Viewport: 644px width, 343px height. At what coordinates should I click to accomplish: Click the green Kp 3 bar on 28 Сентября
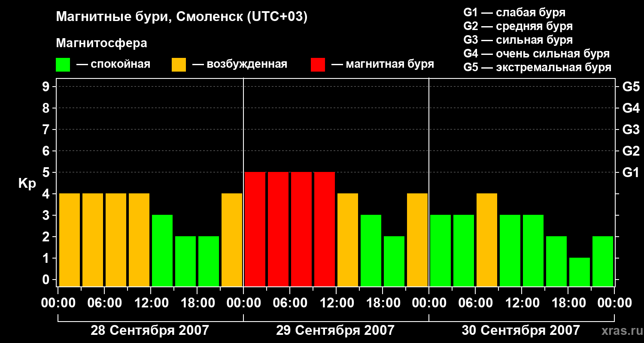click(x=162, y=250)
